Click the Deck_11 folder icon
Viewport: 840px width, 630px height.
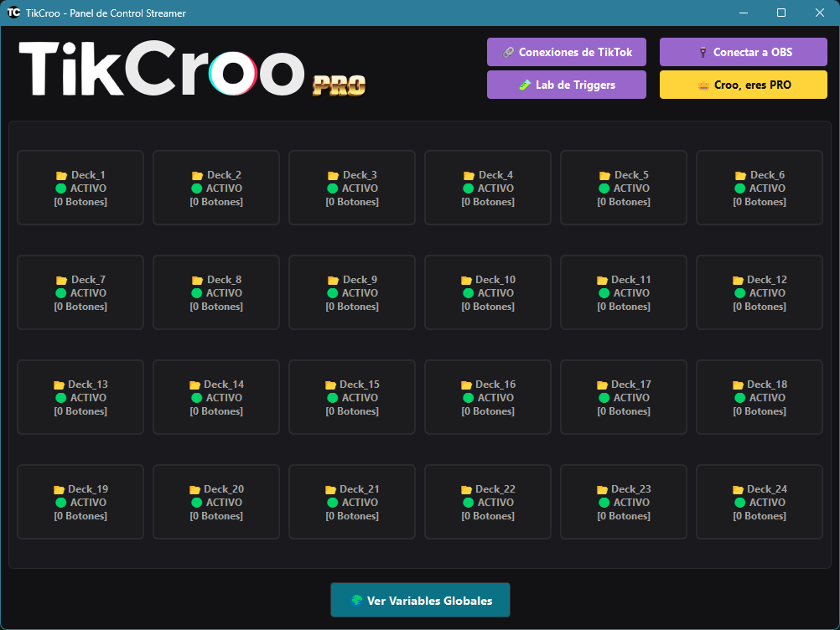click(602, 281)
